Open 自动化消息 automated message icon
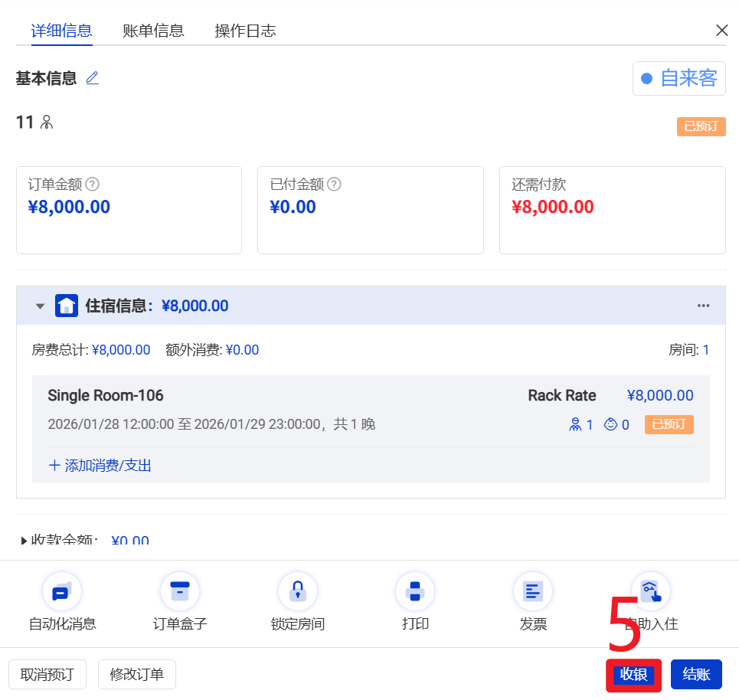This screenshot has width=739, height=700. 62,592
